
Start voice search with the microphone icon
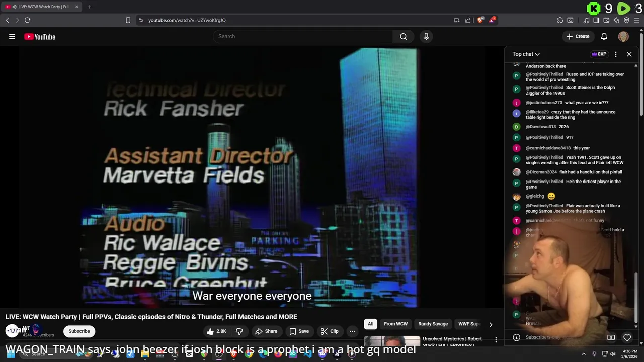(426, 36)
